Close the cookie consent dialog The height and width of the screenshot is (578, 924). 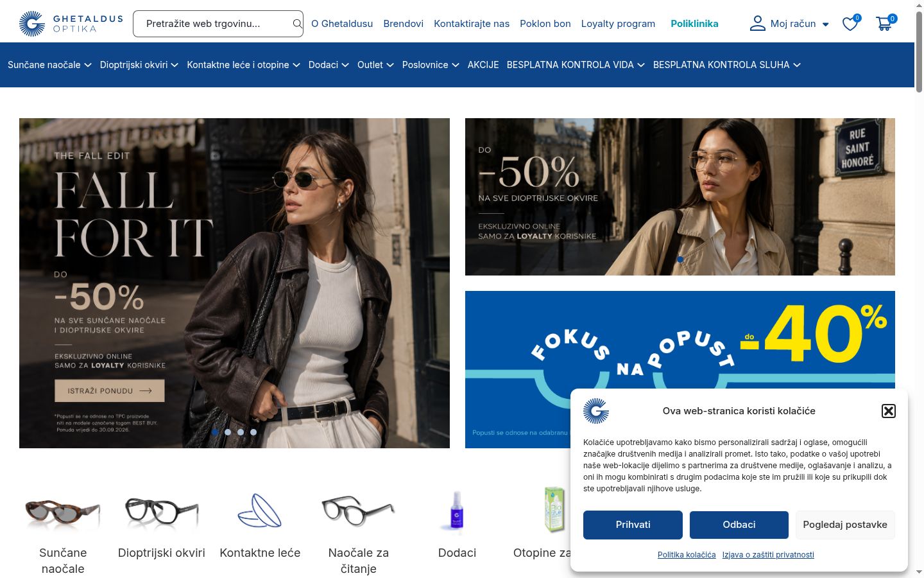(x=889, y=411)
